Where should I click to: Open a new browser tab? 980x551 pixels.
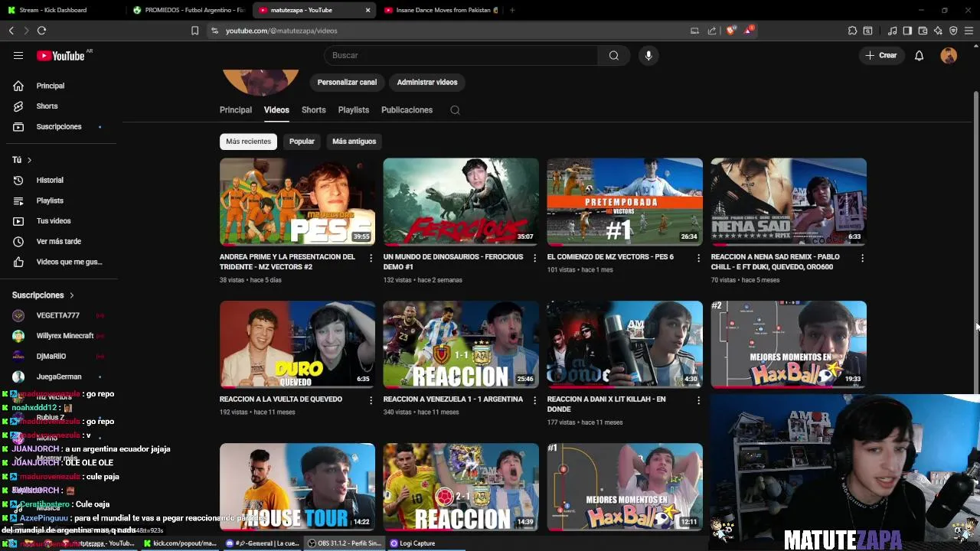click(512, 10)
